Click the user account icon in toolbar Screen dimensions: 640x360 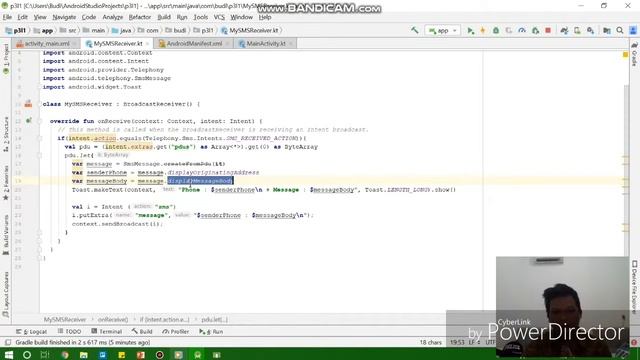pos(633,30)
